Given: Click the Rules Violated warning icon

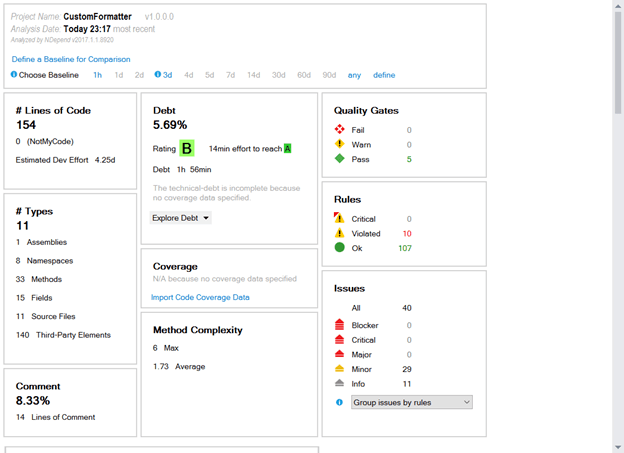Looking at the screenshot, I should point(340,233).
